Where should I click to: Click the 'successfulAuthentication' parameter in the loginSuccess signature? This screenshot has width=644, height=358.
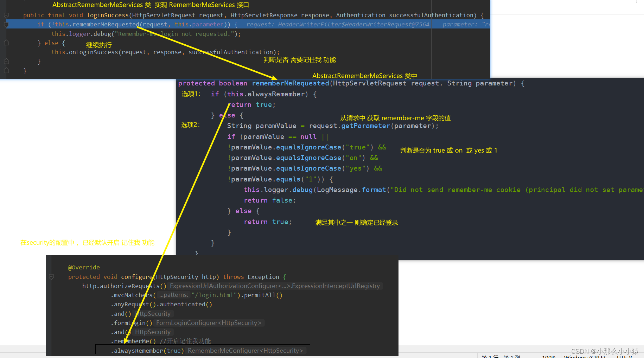pyautogui.click(x=431, y=15)
